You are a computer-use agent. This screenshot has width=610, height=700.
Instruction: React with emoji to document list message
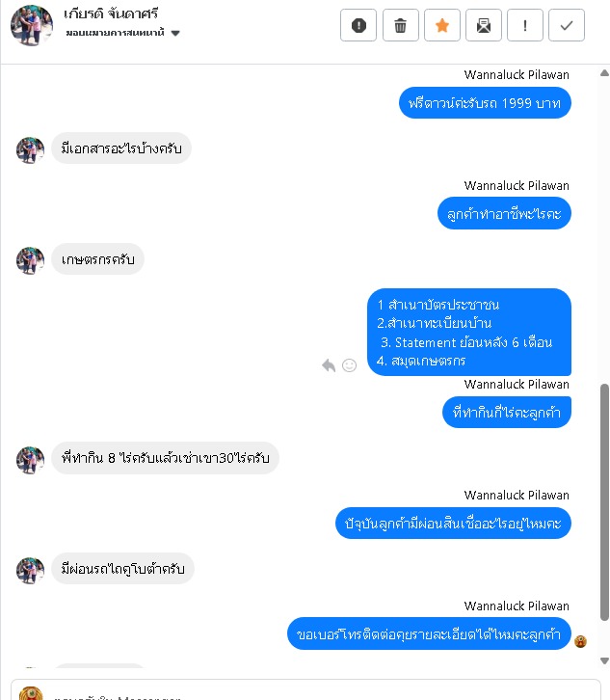point(349,365)
